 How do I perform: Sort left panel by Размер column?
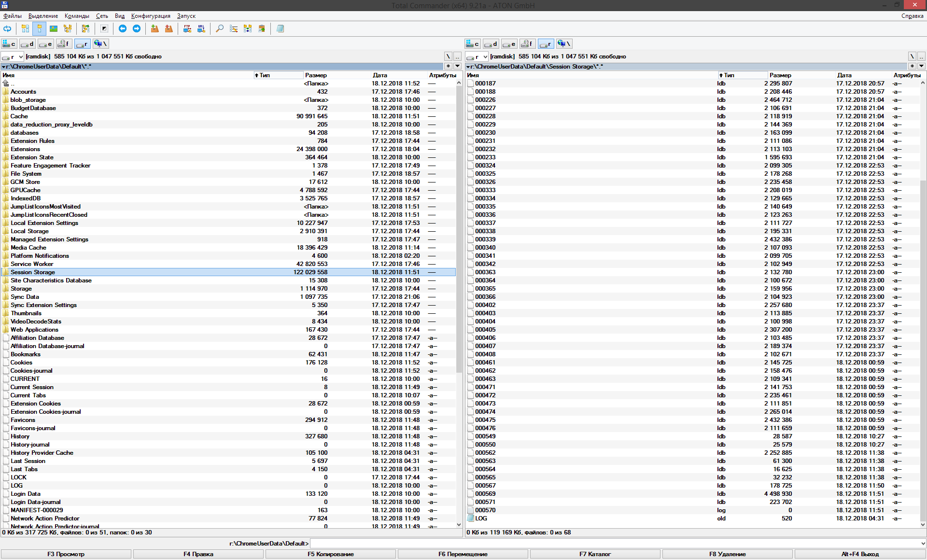(x=337, y=75)
